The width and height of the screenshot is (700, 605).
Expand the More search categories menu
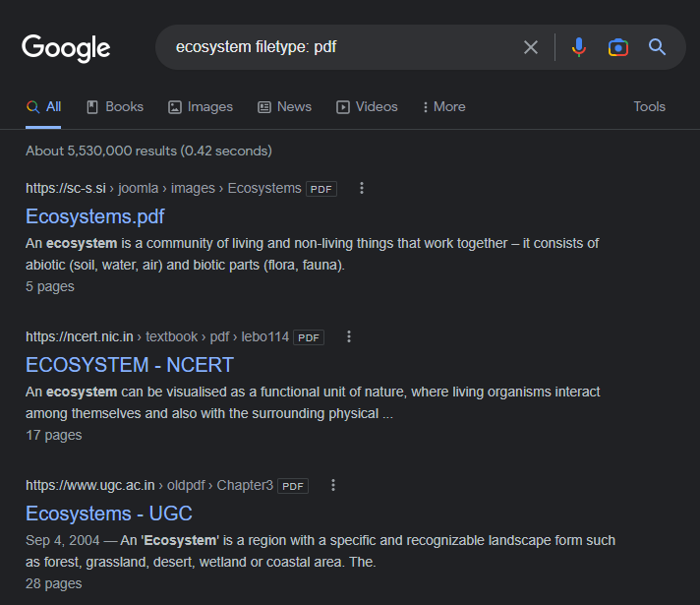pos(443,107)
